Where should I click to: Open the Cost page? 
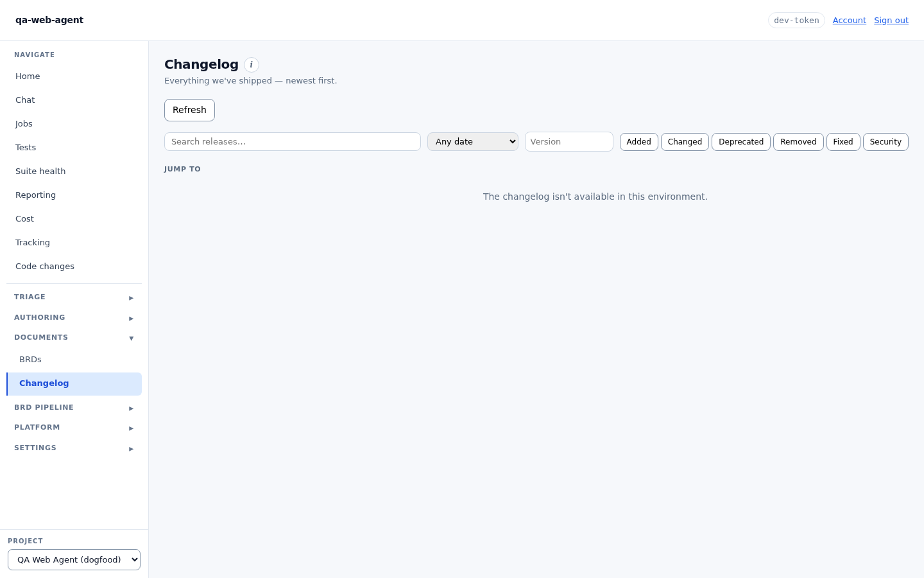74,219
